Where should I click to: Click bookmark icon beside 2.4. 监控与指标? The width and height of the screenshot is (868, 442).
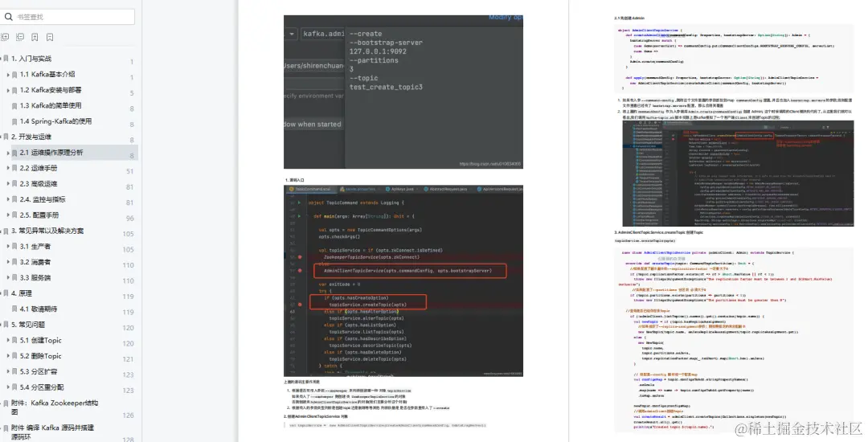pos(15,199)
